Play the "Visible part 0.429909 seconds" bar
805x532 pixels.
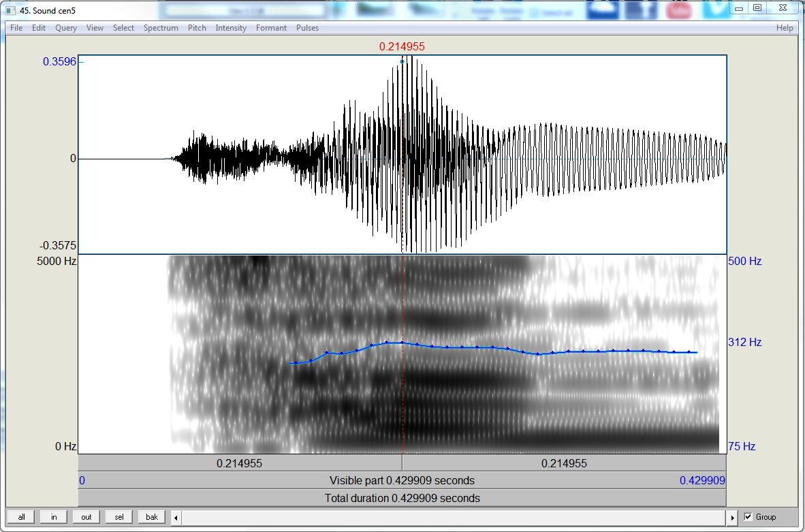[402, 481]
